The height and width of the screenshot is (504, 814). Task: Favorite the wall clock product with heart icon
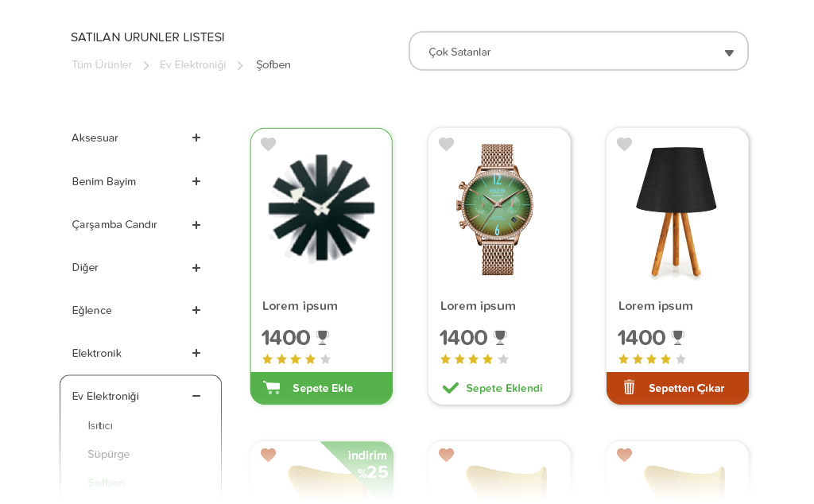click(268, 144)
